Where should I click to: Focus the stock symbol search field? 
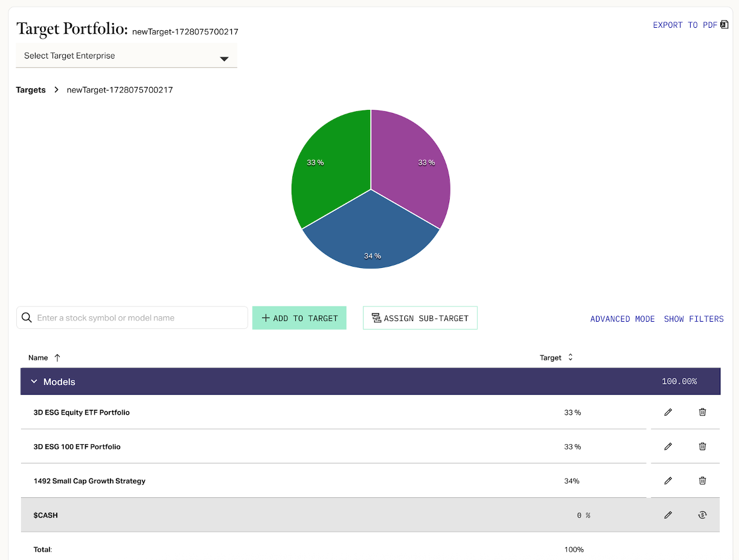pos(139,318)
